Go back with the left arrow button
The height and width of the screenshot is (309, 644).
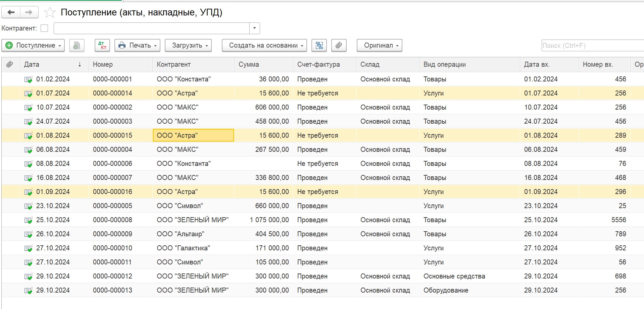pyautogui.click(x=11, y=12)
